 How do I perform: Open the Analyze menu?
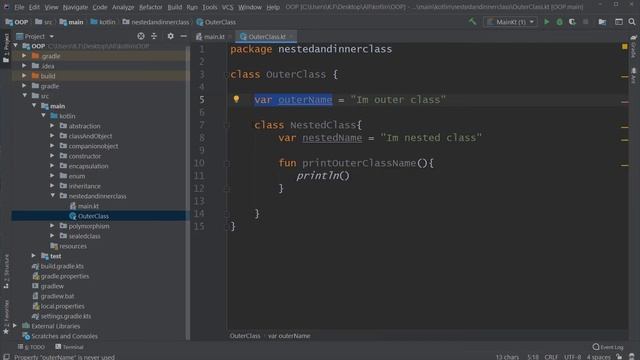coord(123,7)
